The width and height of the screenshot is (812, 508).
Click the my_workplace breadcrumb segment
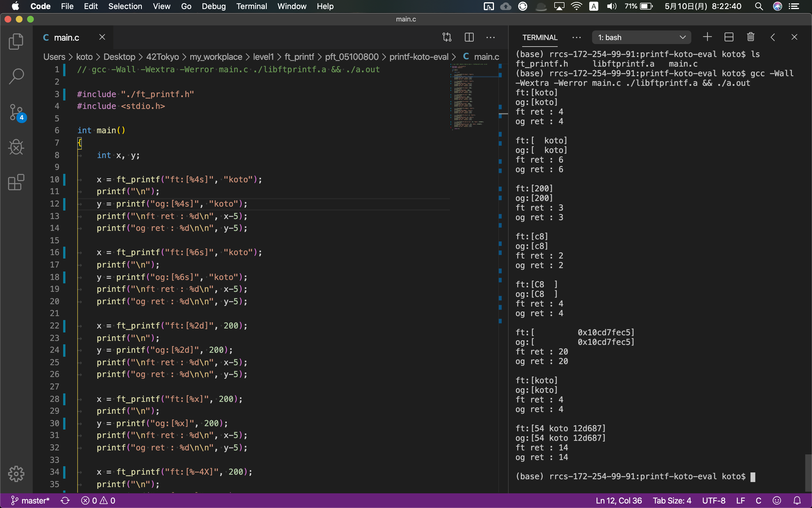[x=216, y=57]
